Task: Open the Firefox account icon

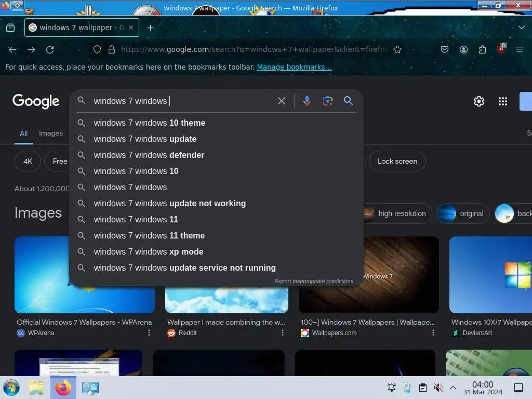Action: coord(463,49)
